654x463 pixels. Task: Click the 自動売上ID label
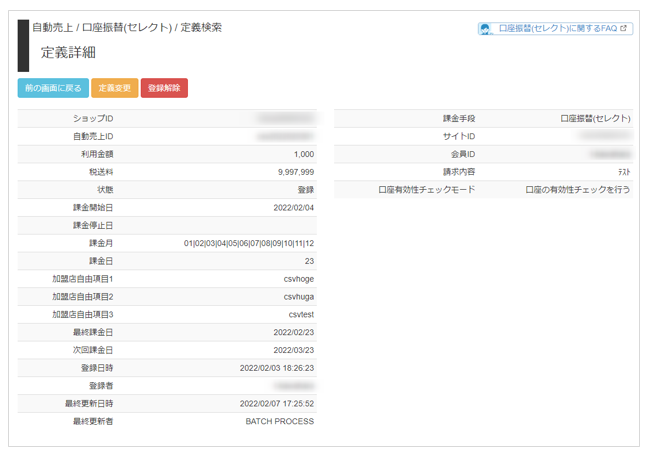[93, 136]
